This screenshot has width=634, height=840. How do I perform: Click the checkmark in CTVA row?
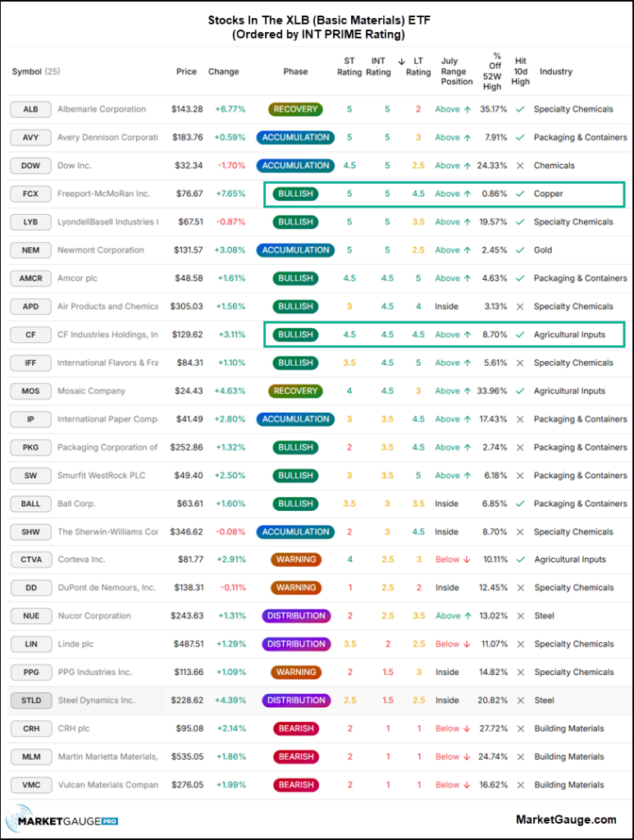click(521, 559)
